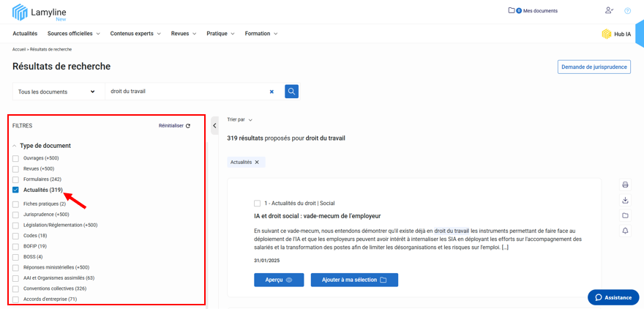Uncheck the Actualités filter checkbox
644x309 pixels.
pos(15,190)
